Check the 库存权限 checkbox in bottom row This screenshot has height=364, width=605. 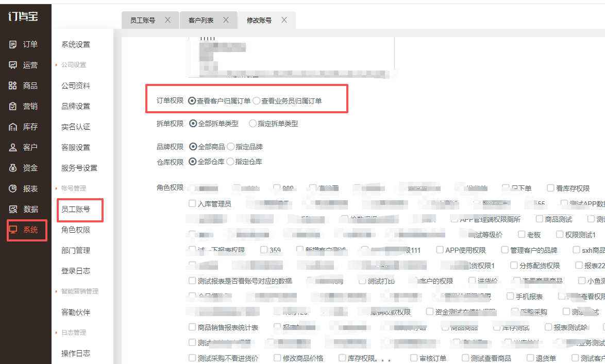[x=342, y=358]
